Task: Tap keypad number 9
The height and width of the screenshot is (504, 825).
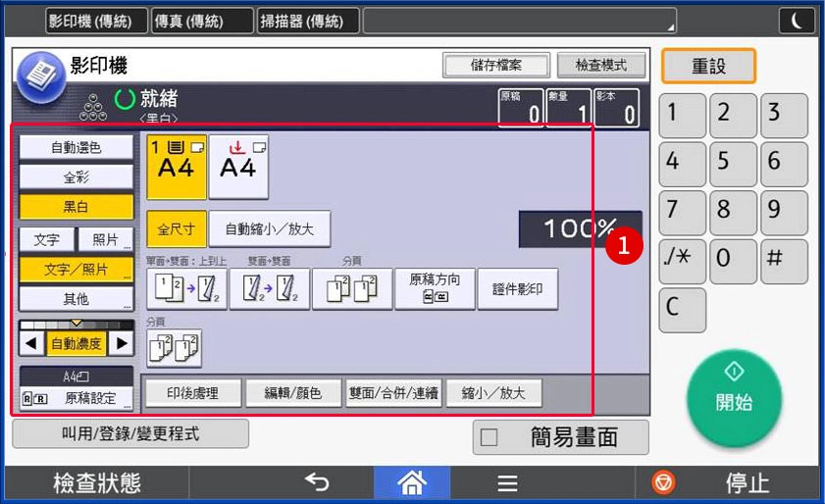Action: click(784, 213)
